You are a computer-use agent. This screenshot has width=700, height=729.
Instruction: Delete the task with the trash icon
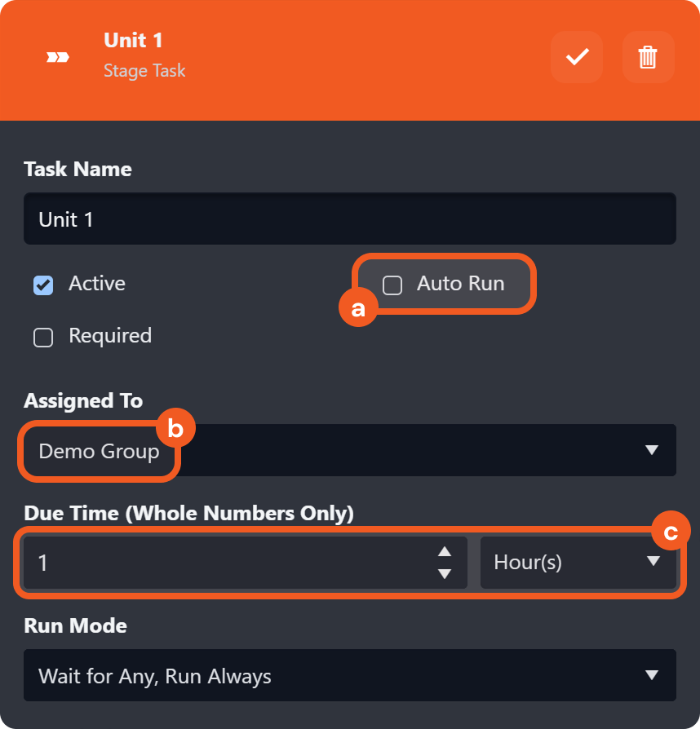point(648,57)
